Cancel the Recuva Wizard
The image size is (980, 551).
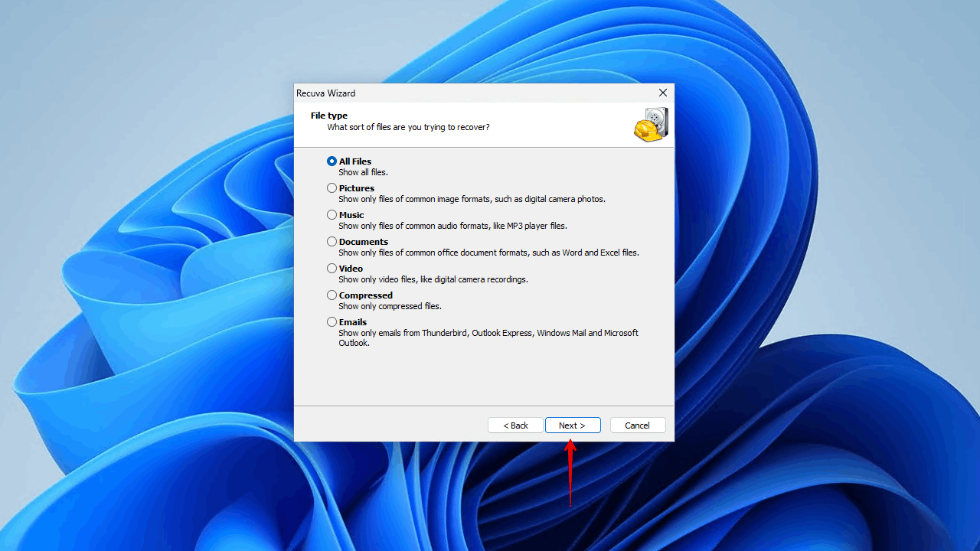tap(638, 425)
